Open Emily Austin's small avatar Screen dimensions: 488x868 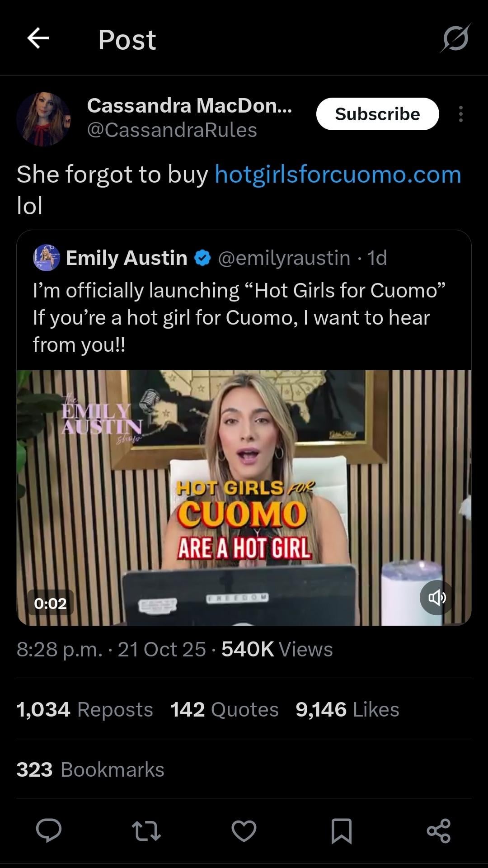pos(46,258)
